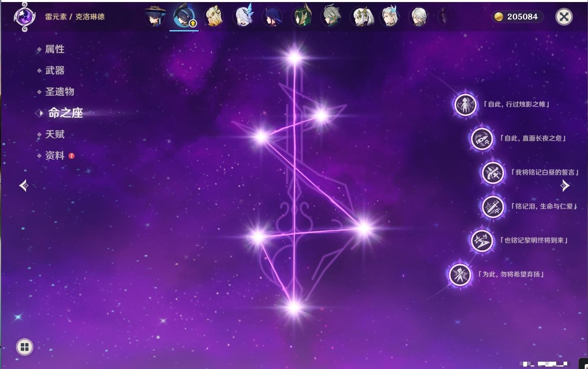The image size is (588, 369).
Task: Switch to the 天赋 talents tab
Action: (55, 134)
